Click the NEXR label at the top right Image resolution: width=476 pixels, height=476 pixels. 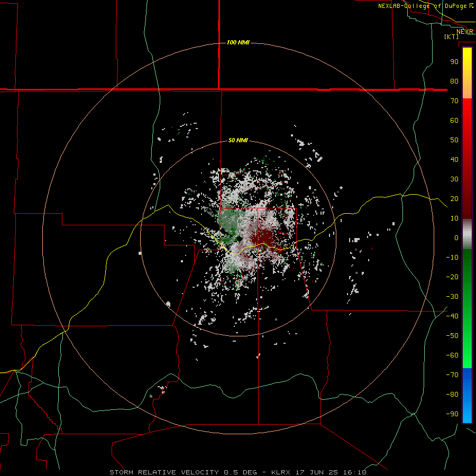465,32
